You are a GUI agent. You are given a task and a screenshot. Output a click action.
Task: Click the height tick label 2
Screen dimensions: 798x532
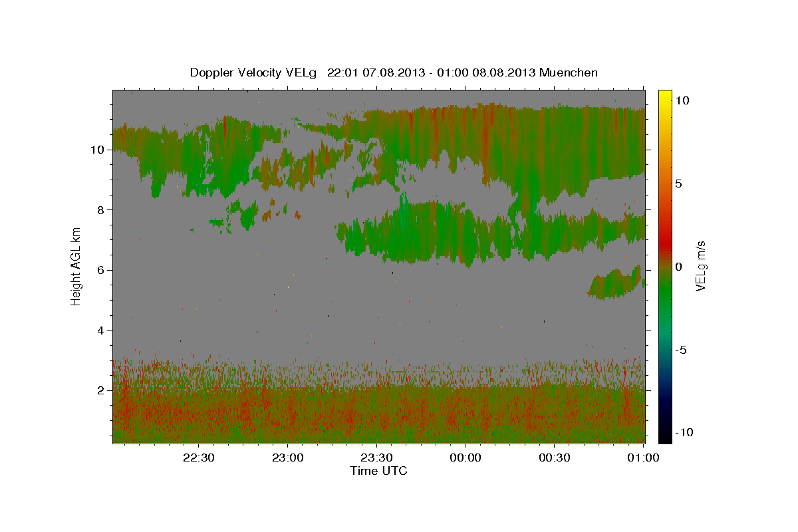(x=101, y=390)
